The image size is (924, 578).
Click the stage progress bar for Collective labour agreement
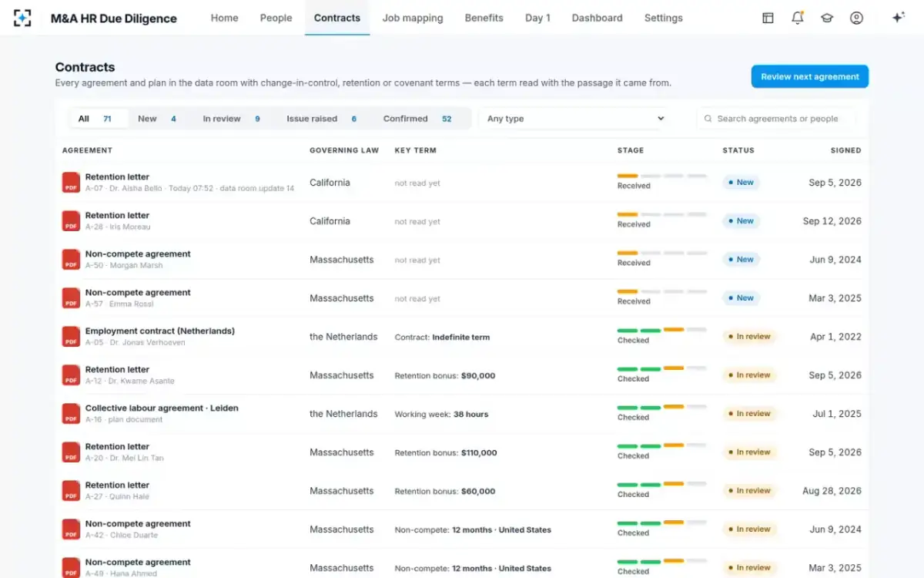pos(662,408)
